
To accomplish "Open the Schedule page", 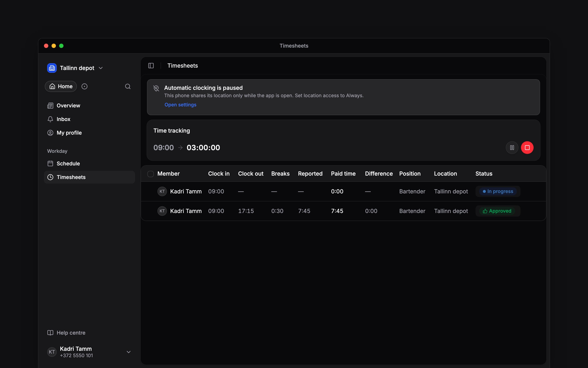I will (89, 164).
